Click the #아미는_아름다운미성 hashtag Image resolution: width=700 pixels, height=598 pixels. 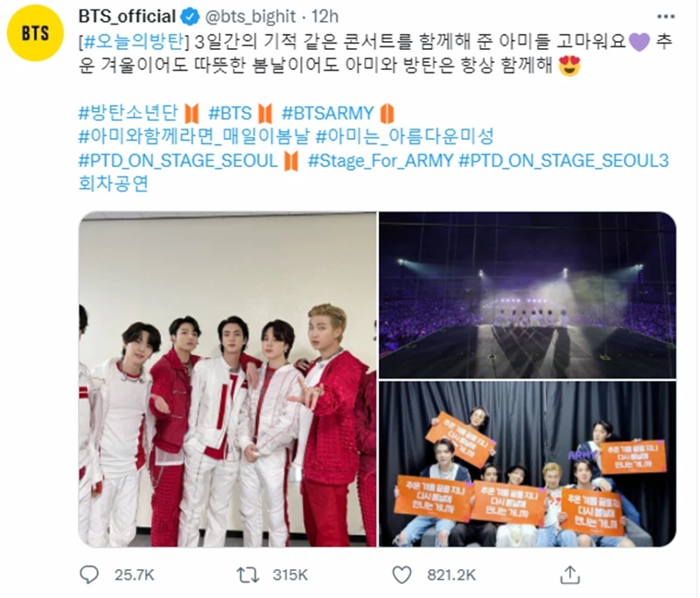point(404,136)
